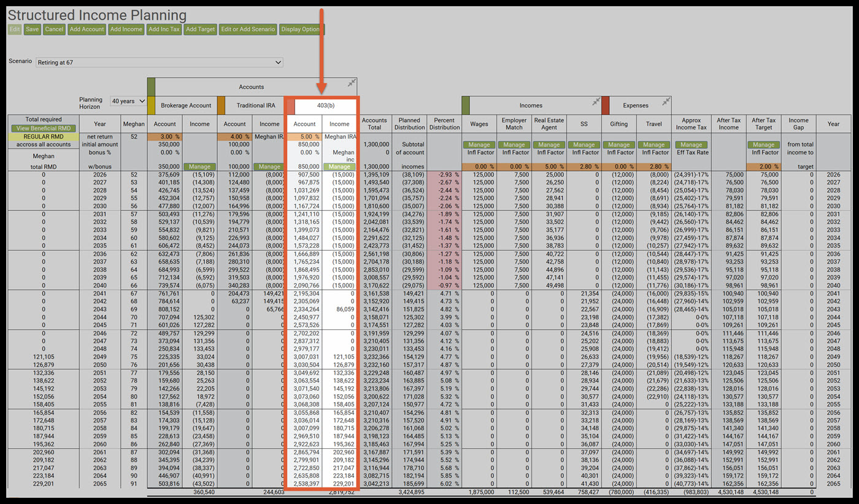This screenshot has width=859, height=504.
Task: Open Display Options
Action: coord(301,29)
